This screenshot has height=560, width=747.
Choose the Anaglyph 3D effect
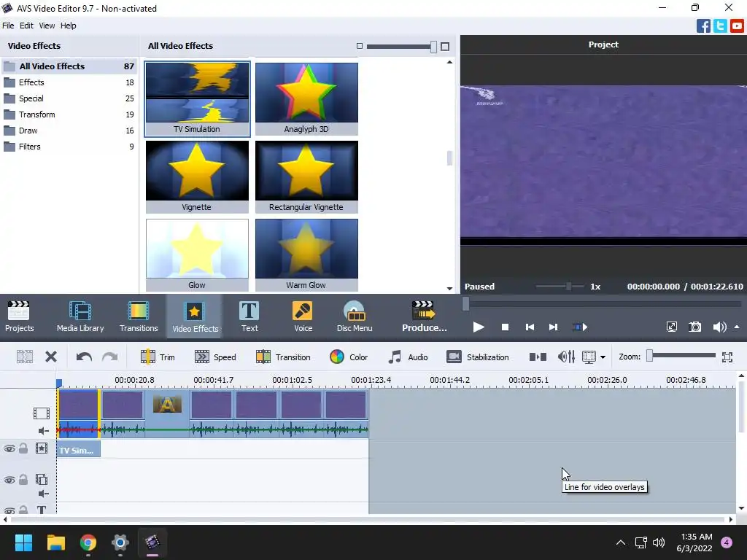(x=306, y=99)
